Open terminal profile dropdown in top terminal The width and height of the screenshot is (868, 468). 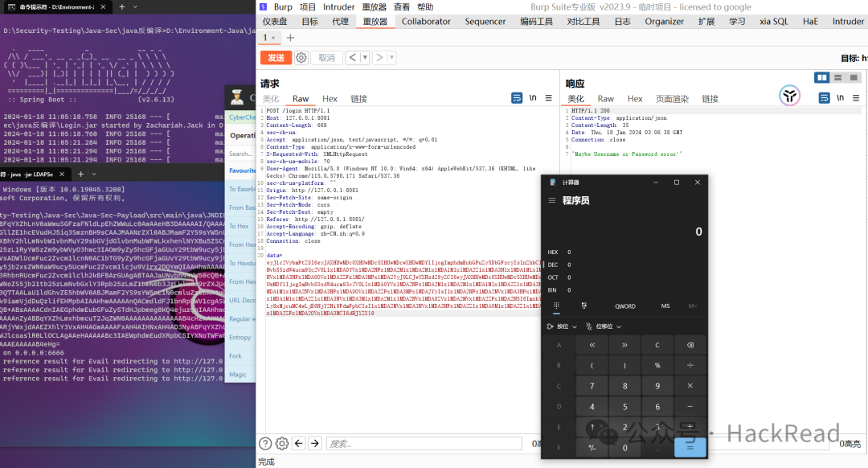click(x=135, y=6)
